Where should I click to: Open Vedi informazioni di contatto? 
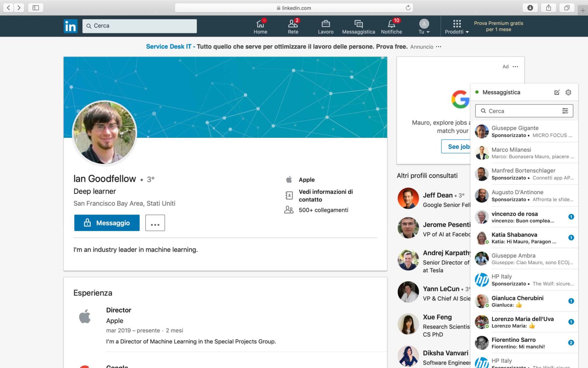click(326, 196)
